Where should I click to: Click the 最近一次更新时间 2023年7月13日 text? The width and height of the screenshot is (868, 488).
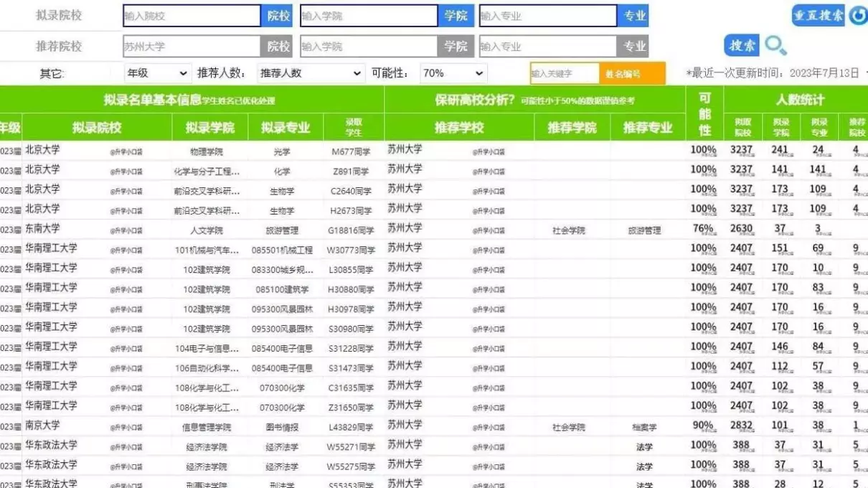click(x=773, y=73)
